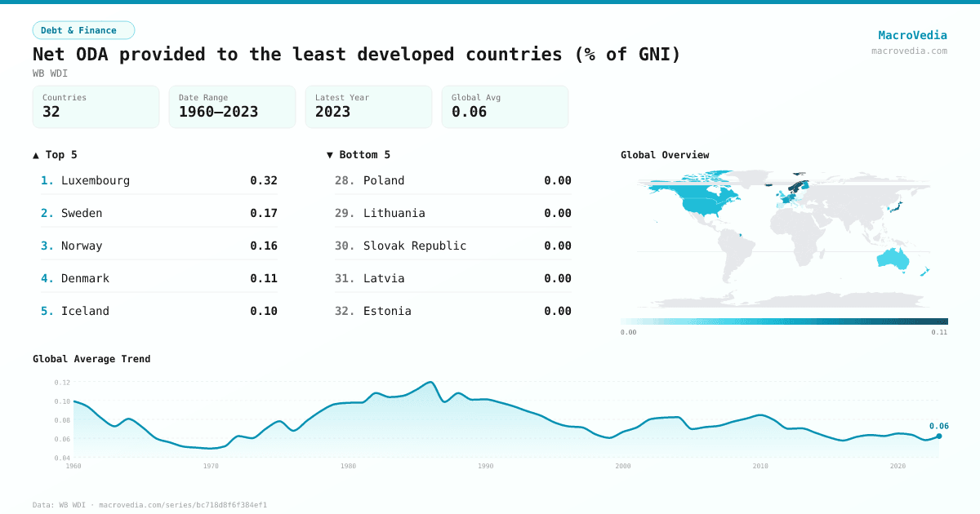Select Estonia row in Bottom 5

[453, 311]
